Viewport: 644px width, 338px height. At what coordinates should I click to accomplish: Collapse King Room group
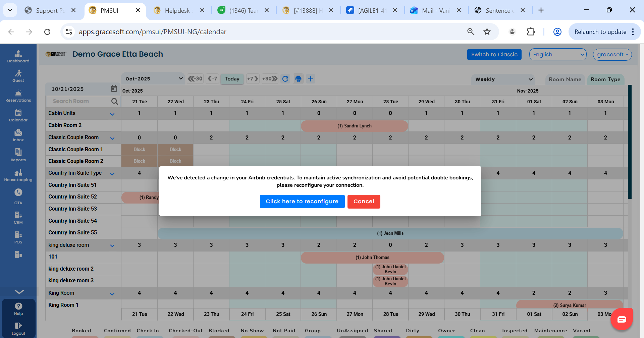(x=112, y=294)
